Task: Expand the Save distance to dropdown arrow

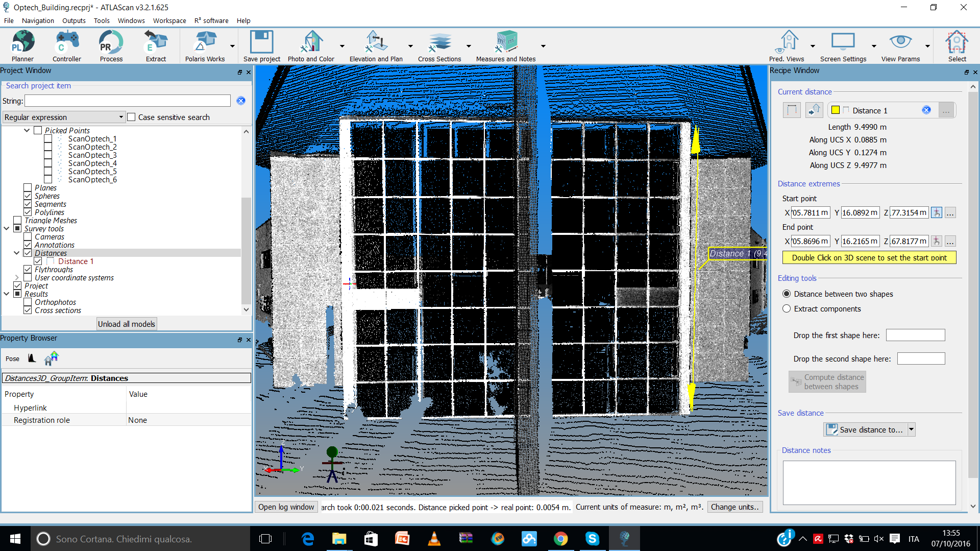Action: [x=911, y=430]
